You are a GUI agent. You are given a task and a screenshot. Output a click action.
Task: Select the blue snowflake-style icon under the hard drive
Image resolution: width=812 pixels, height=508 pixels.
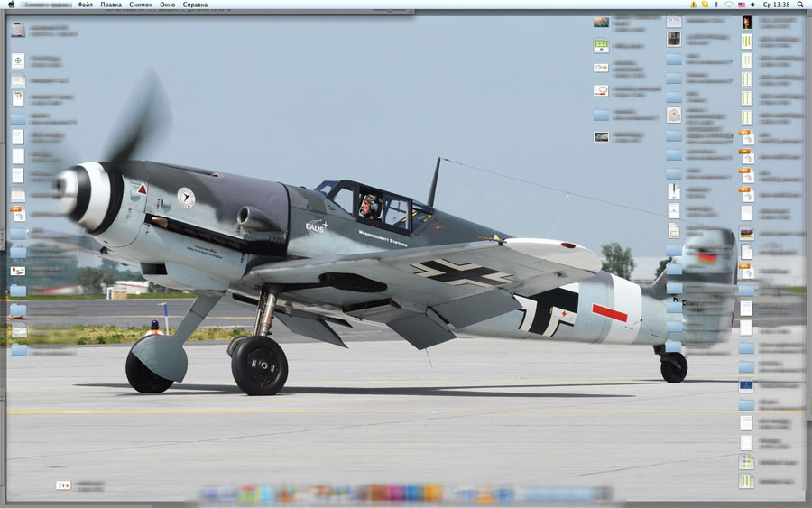tap(18, 60)
